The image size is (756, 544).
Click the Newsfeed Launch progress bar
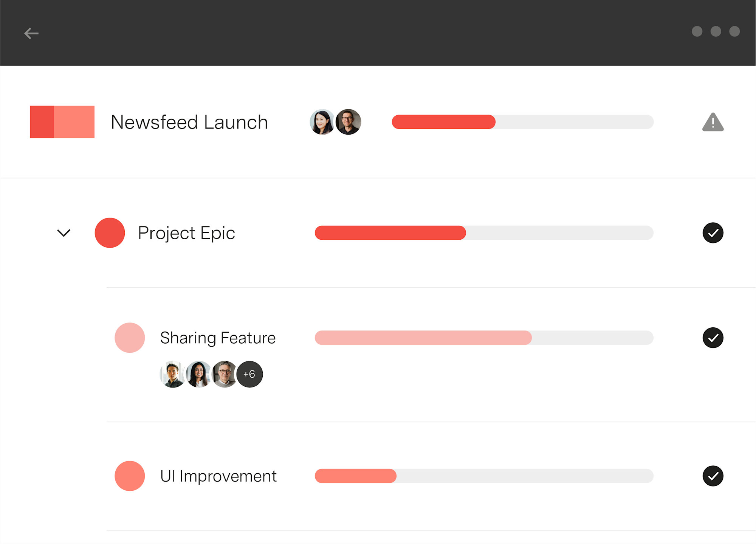[523, 122]
